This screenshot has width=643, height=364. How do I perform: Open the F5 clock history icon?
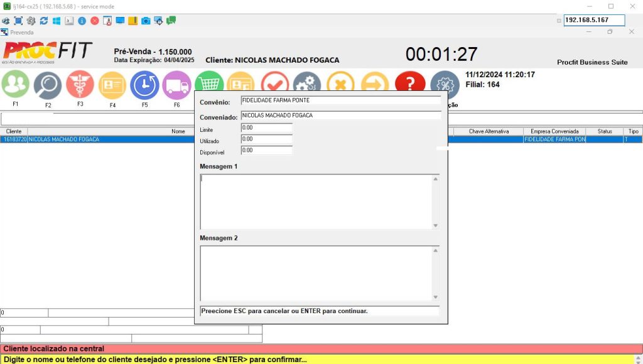pyautogui.click(x=145, y=85)
